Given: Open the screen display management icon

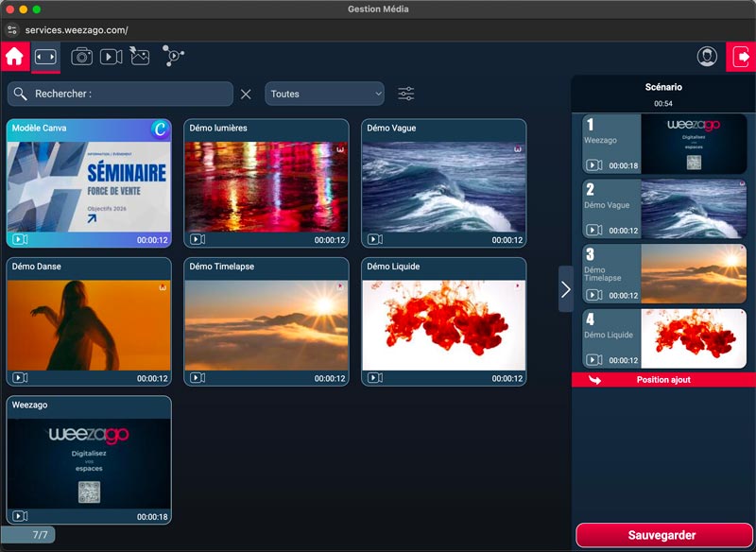Looking at the screenshot, I should [45, 56].
